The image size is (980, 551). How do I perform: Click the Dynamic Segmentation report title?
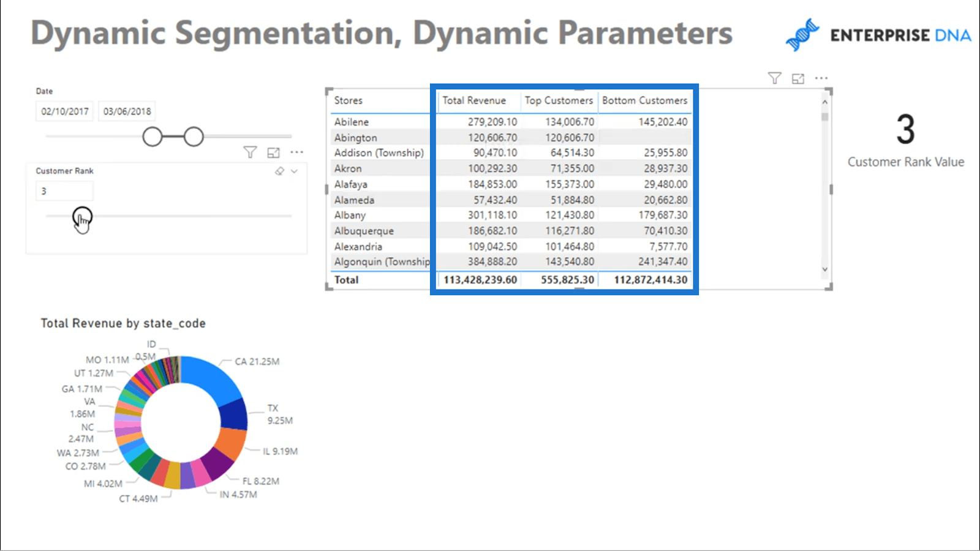tap(382, 33)
